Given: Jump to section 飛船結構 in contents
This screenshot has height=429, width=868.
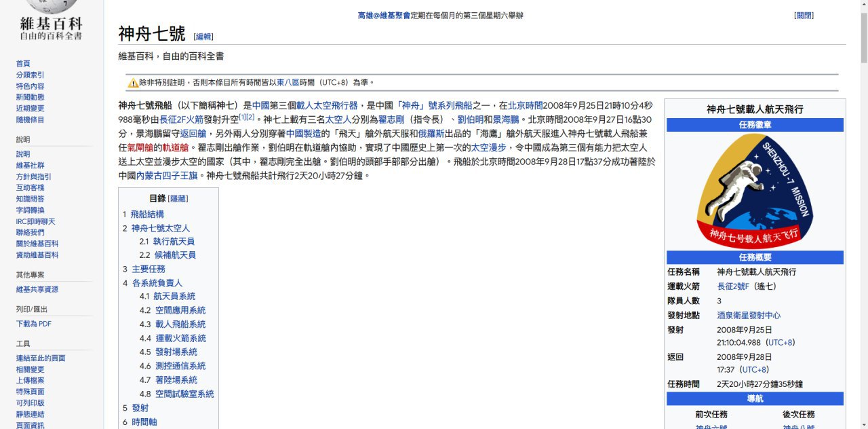Looking at the screenshot, I should (147, 214).
